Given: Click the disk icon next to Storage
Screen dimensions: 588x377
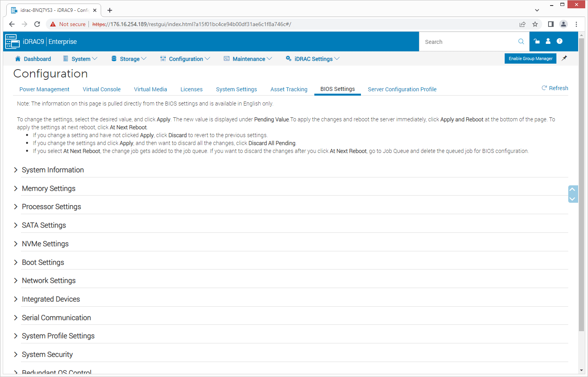Looking at the screenshot, I should [113, 58].
